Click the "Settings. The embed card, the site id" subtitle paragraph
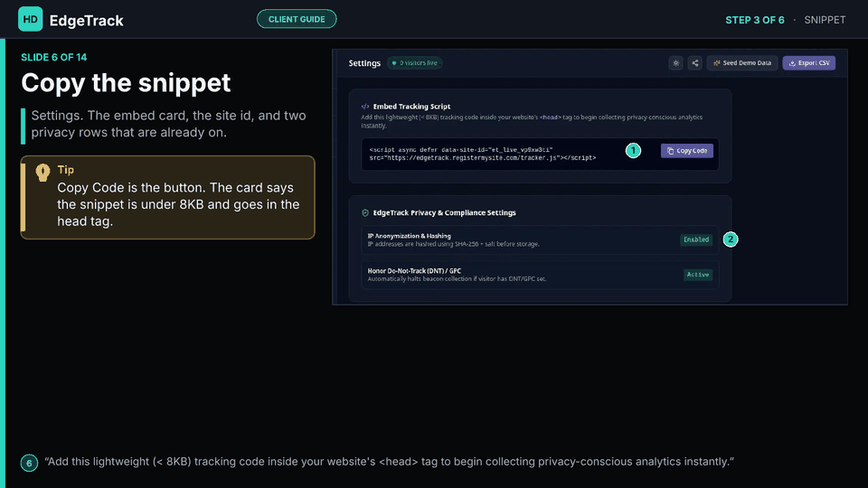868x488 pixels. (168, 124)
